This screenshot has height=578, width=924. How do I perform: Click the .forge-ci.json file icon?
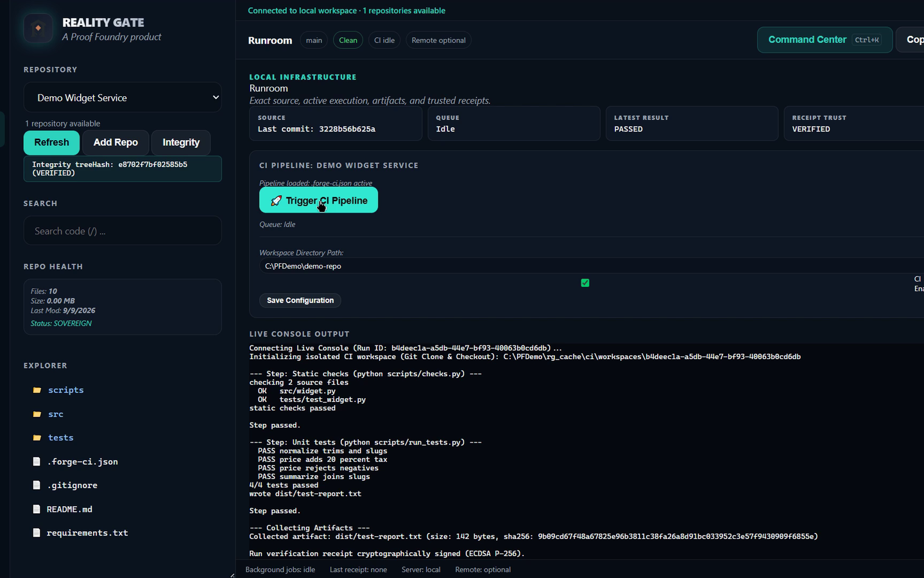tap(37, 462)
